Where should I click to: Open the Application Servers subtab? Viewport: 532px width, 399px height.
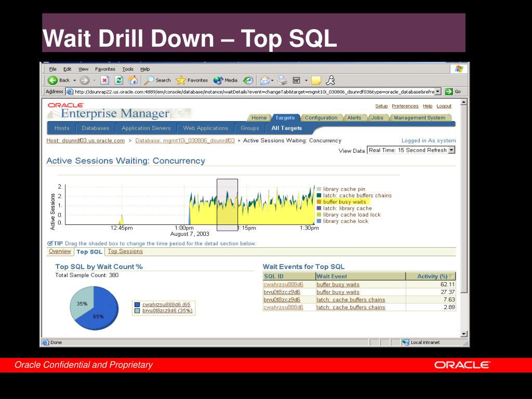coord(146,128)
